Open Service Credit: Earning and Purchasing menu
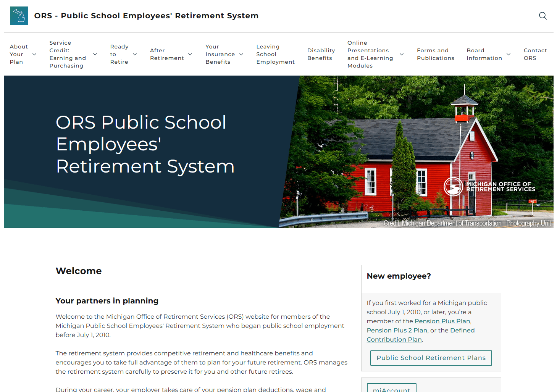Screen dimensions: 557x392 coord(68,54)
